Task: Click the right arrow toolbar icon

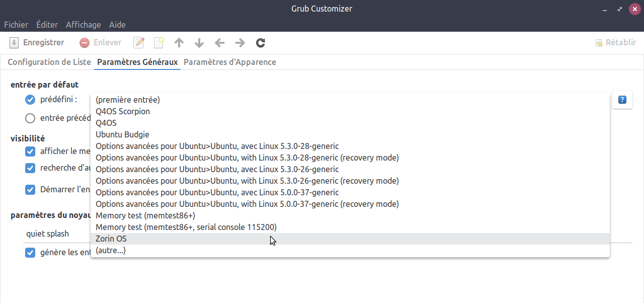Action: point(240,43)
